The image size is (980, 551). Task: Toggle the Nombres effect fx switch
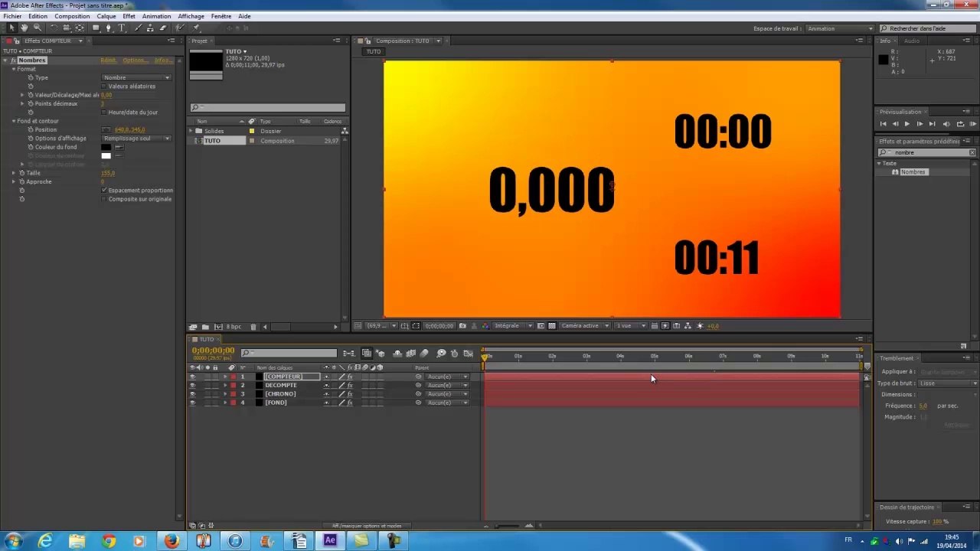[14, 60]
